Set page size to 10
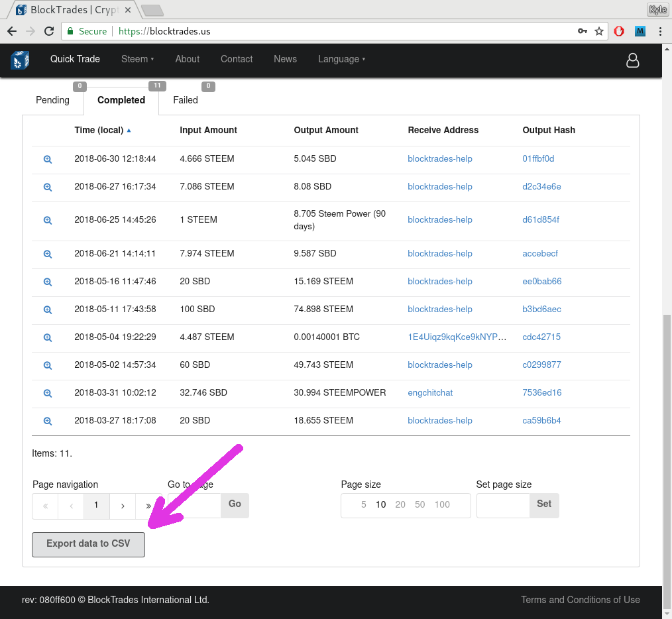This screenshot has width=672, height=619. point(380,505)
